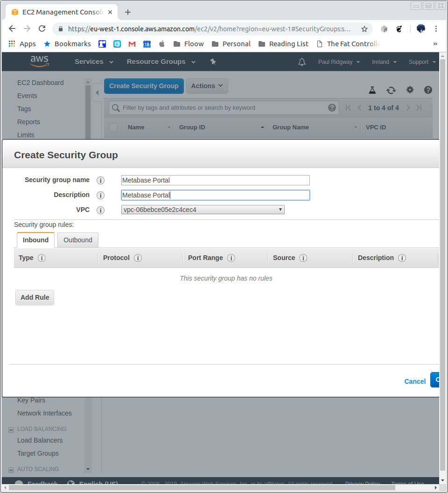Open Load Balancers in sidebar

(40, 440)
